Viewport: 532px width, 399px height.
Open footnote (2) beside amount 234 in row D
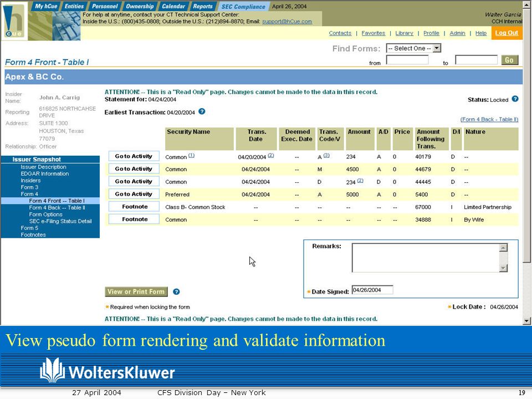coord(360,181)
